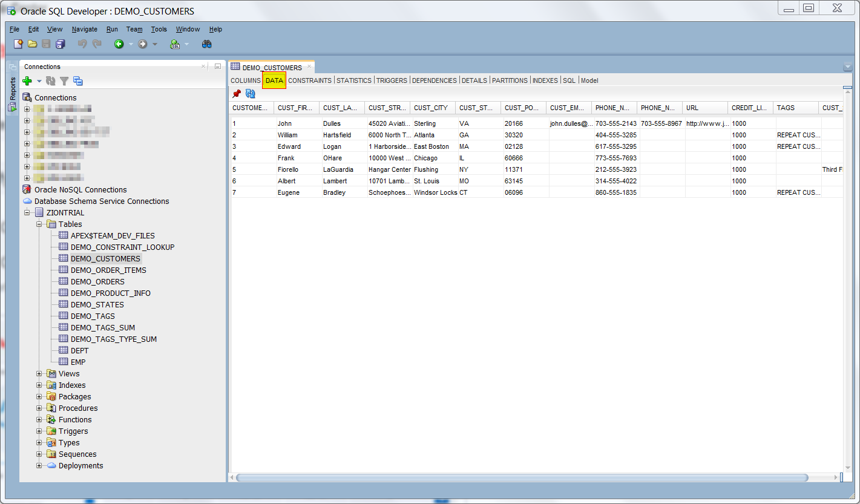860x504 pixels.
Task: Close the Connections panel with its X
Action: tap(203, 67)
